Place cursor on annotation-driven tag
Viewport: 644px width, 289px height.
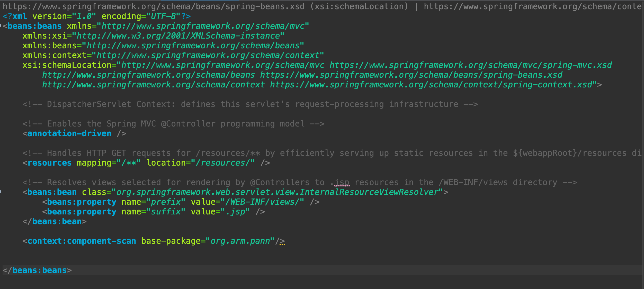[x=69, y=134]
